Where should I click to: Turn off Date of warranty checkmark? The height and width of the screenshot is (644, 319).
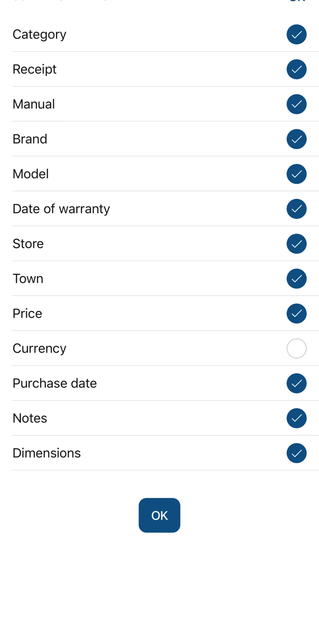coord(296,209)
